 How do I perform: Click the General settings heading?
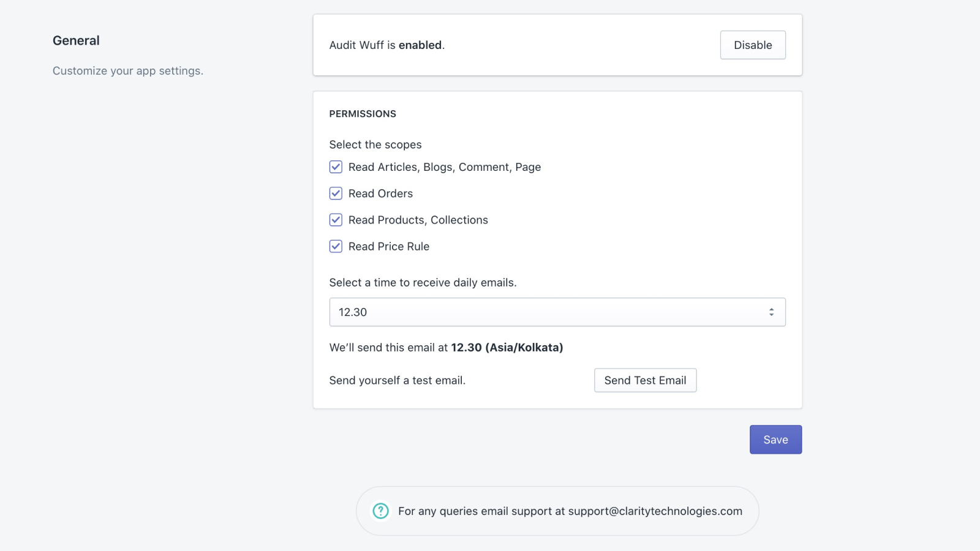76,40
